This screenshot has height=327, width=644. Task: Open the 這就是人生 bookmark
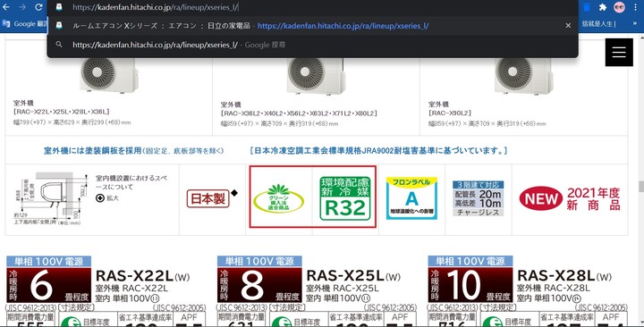598,24
